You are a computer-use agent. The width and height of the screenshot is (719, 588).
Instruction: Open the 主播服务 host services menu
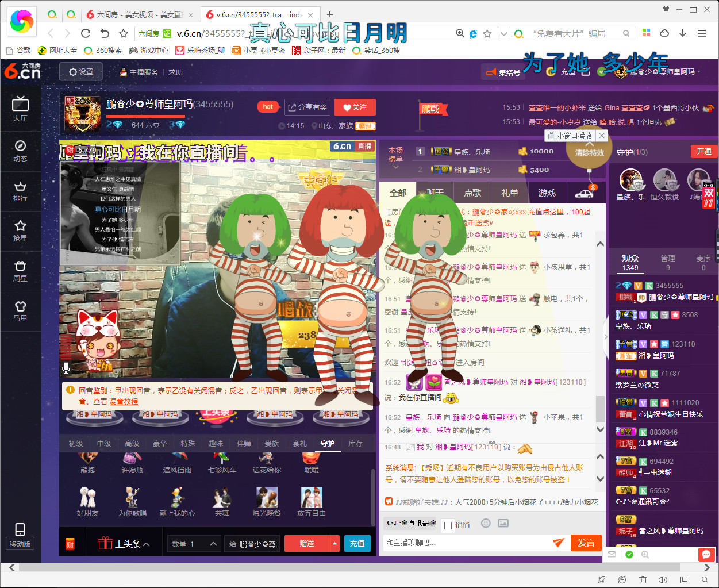[139, 72]
